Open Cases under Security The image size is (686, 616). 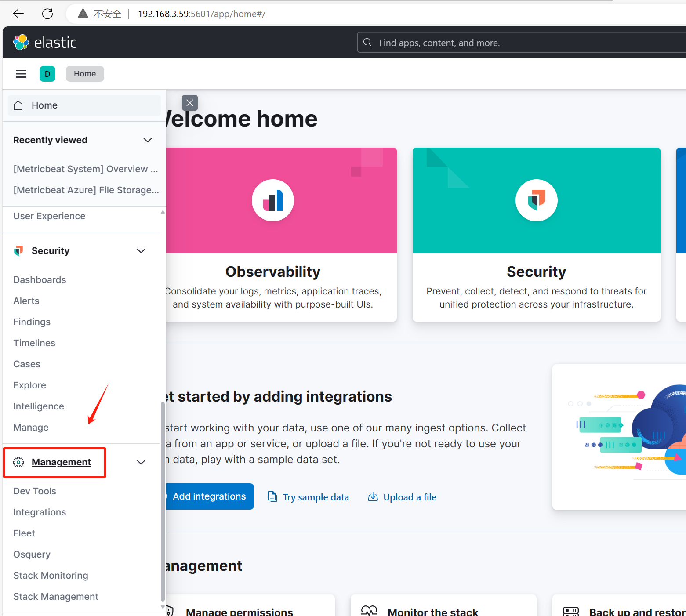[x=27, y=364]
